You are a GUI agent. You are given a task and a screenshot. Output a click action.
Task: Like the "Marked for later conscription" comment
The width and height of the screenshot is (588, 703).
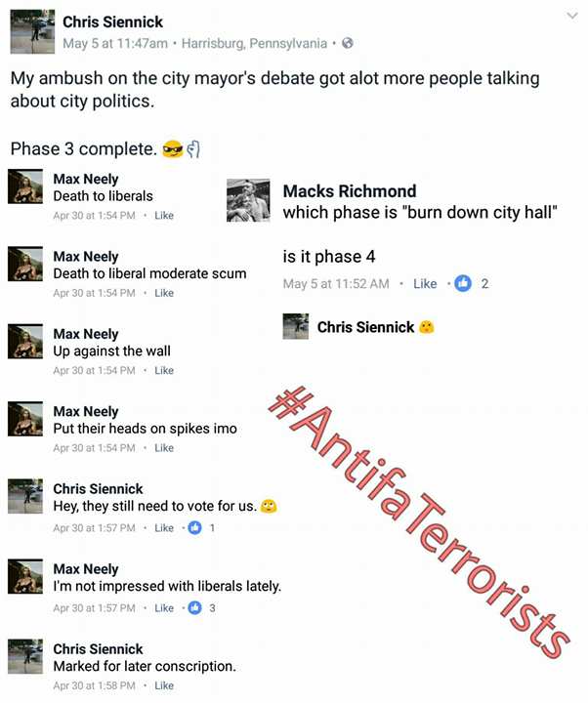click(164, 685)
